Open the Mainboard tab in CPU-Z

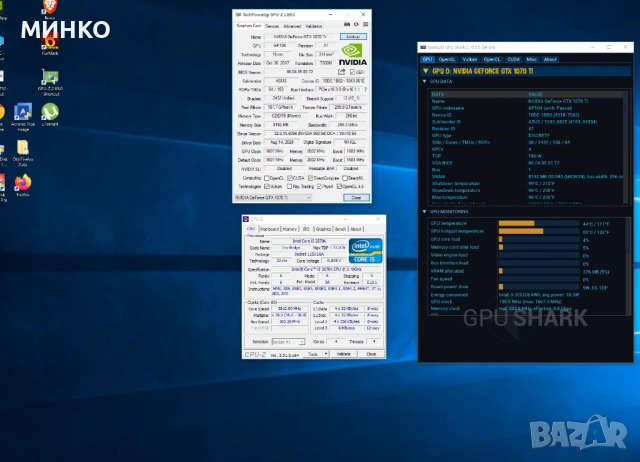point(269,229)
